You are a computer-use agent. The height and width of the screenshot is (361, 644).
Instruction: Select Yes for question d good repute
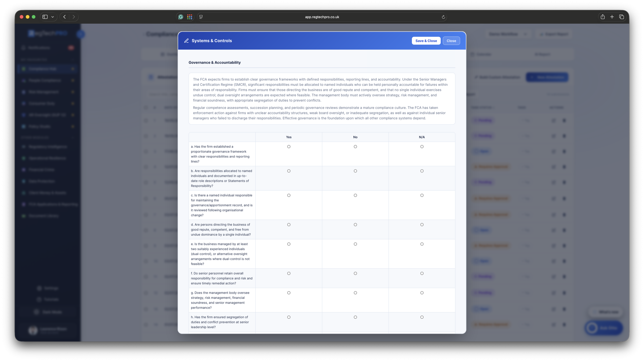[x=289, y=225]
